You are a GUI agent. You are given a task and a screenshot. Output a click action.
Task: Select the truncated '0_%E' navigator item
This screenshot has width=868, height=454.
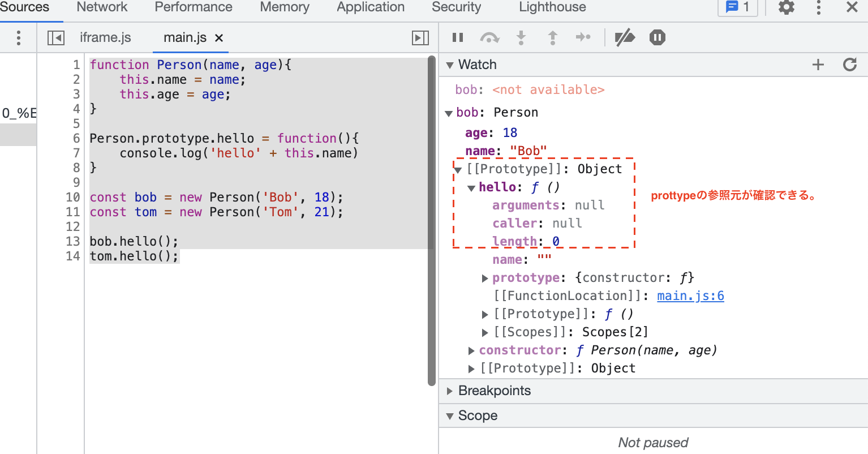(19, 113)
